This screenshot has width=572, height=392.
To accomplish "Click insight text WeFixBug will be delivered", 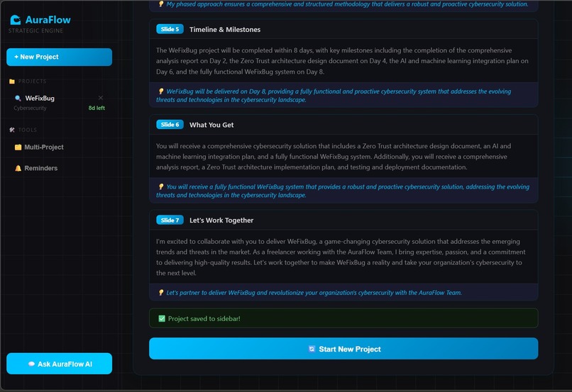I will coord(334,96).
